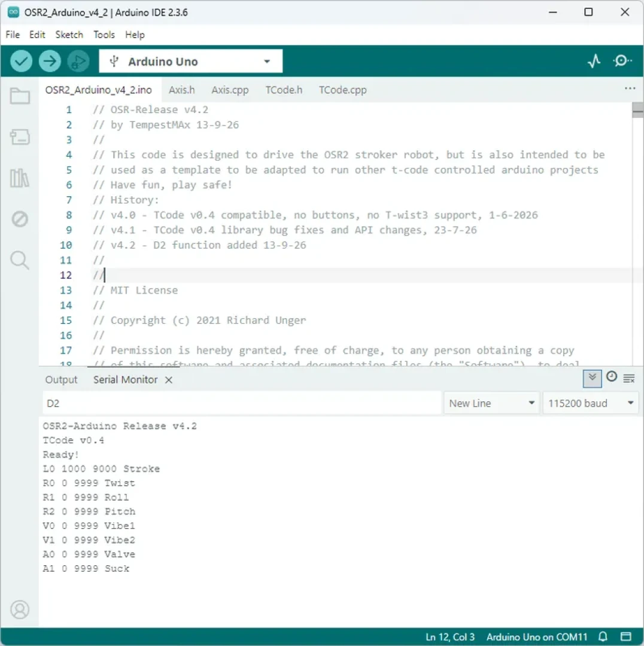Image resolution: width=644 pixels, height=646 pixels.
Task: Toggle bottom panel icon in status bar
Action: tap(626, 636)
